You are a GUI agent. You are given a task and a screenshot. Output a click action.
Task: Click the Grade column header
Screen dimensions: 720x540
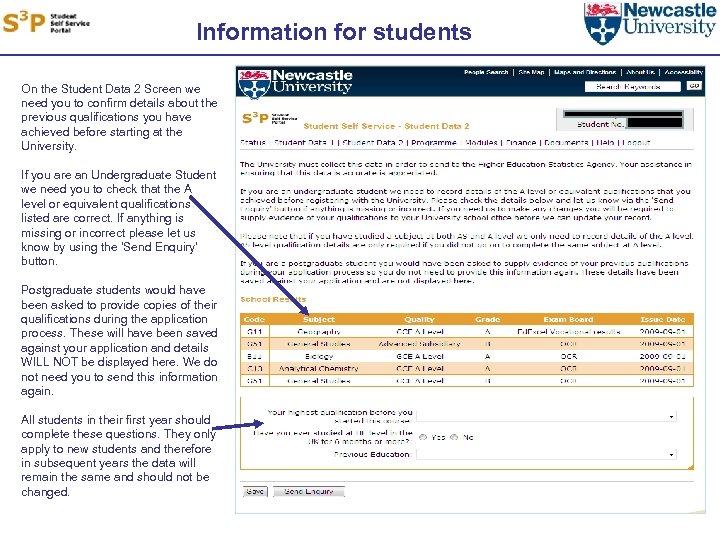pyautogui.click(x=488, y=319)
